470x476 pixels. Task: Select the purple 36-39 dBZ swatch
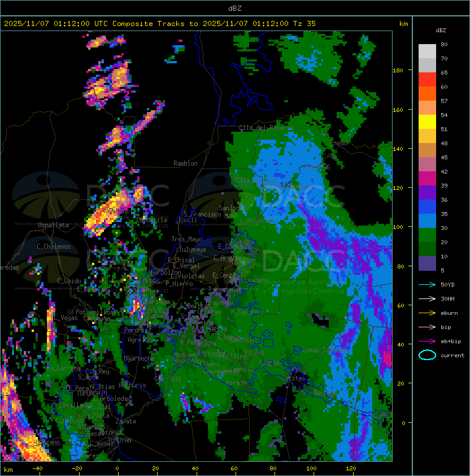pos(427,192)
